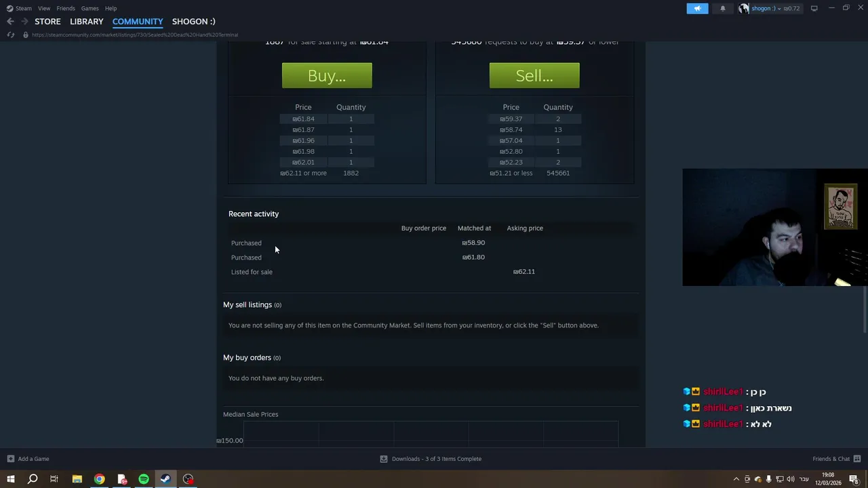This screenshot has height=488, width=868.
Task: Switch to Big Picture mode with monitor icon
Action: [x=814, y=8]
